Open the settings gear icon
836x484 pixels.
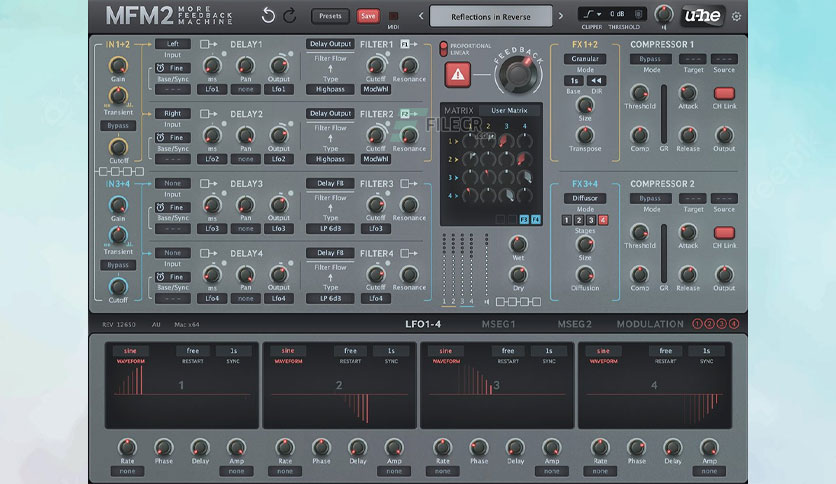click(x=736, y=17)
